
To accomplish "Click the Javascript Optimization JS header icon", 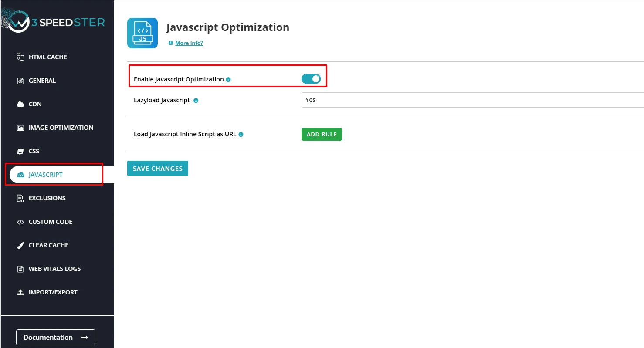I will [142, 33].
